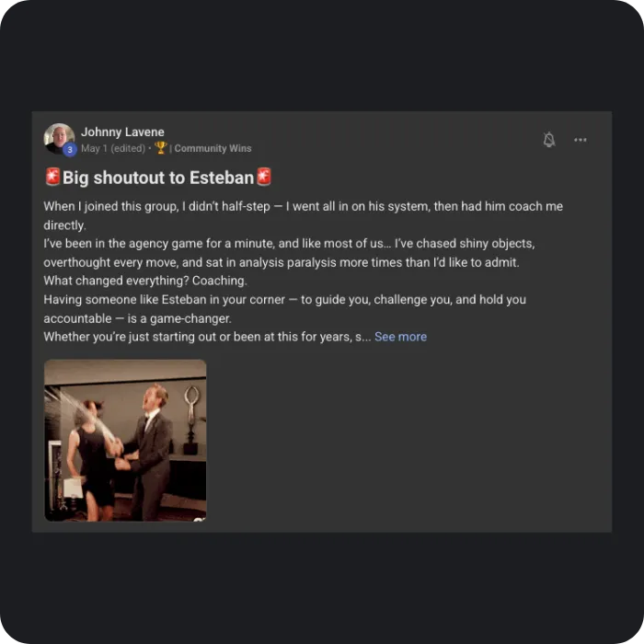Open the Johnny Lavene author name link
Image resolution: width=644 pixels, height=644 pixels.
click(122, 132)
